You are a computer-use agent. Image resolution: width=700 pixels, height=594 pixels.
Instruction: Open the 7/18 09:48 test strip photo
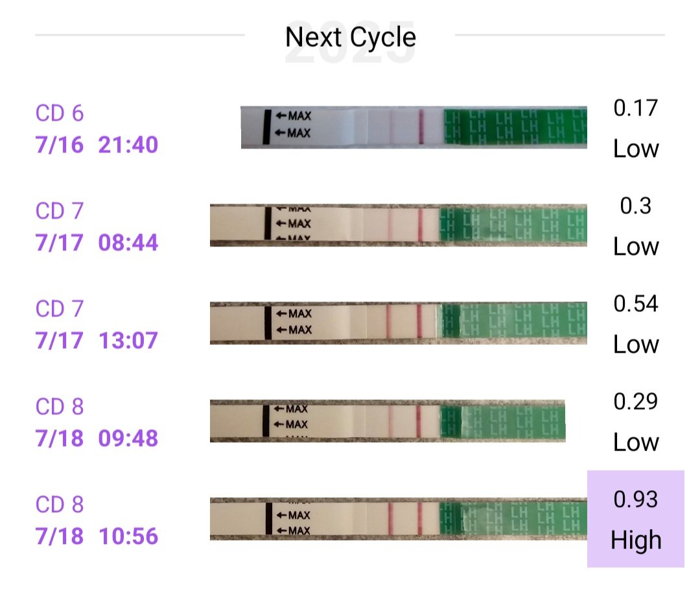(387, 421)
